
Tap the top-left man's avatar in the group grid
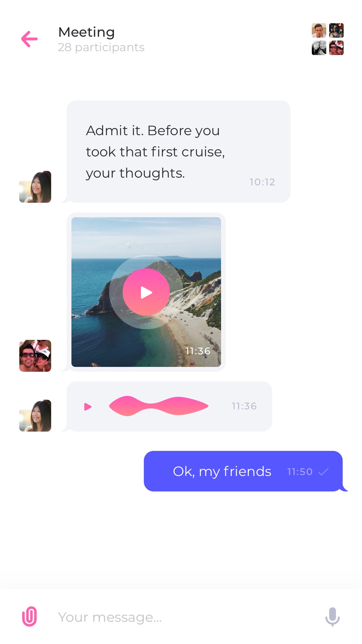coord(319,30)
